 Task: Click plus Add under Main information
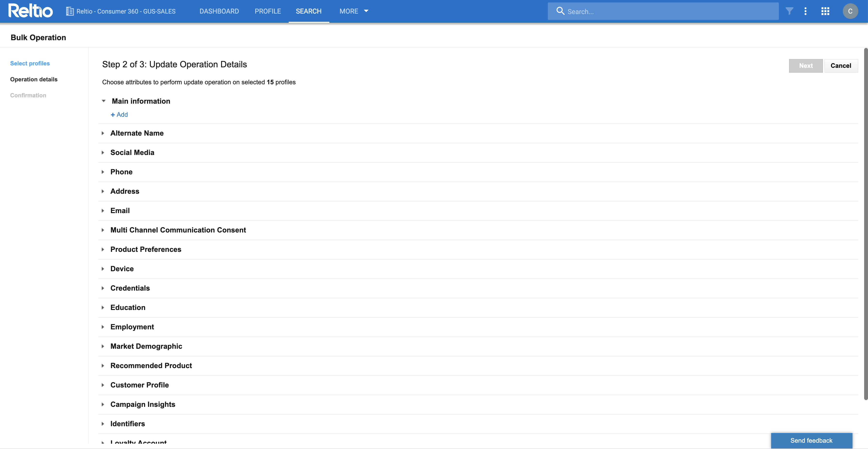pyautogui.click(x=119, y=115)
